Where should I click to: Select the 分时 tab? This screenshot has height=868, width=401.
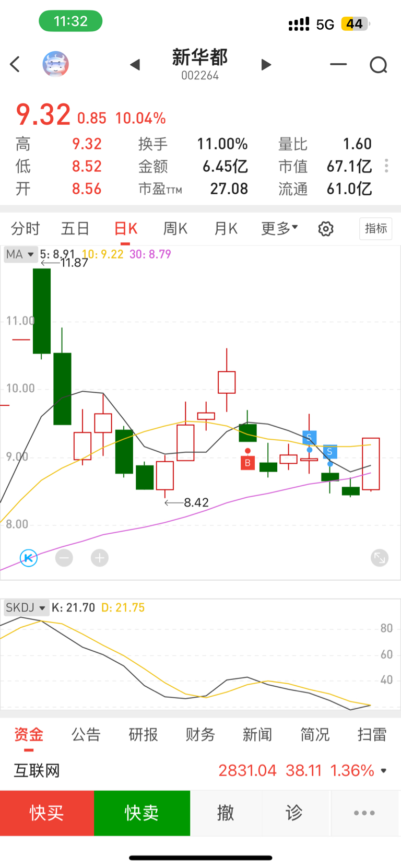25,229
